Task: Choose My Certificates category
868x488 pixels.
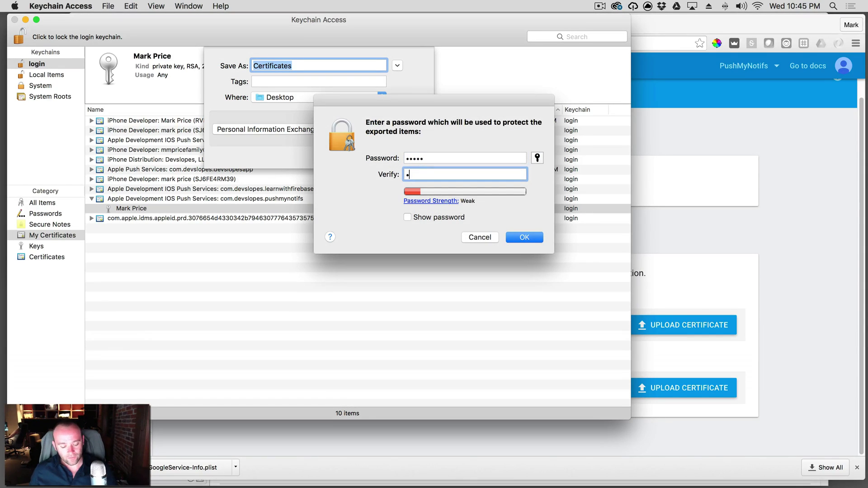Action: coord(46,235)
